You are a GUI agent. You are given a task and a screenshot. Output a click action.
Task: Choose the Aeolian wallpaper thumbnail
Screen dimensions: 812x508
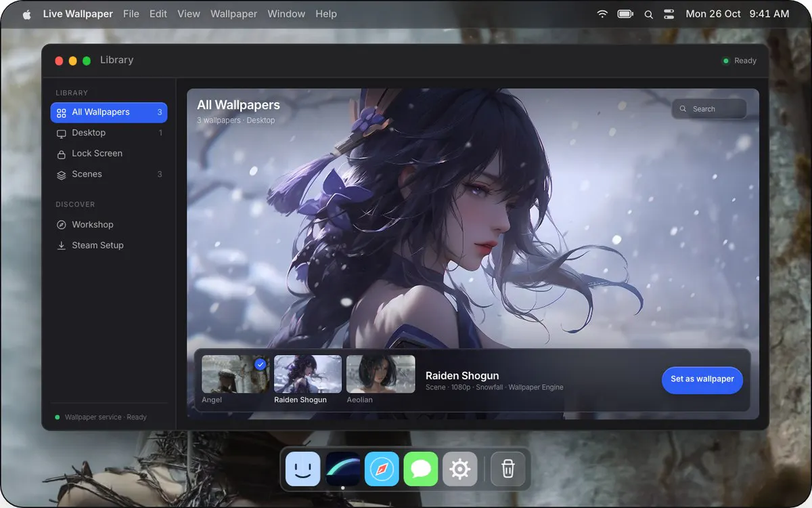click(x=380, y=374)
